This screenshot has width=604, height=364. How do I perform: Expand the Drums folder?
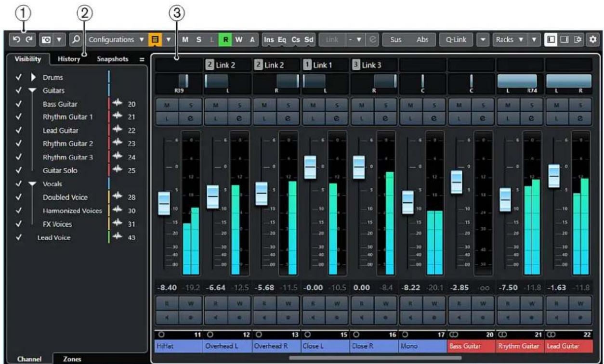[x=33, y=77]
